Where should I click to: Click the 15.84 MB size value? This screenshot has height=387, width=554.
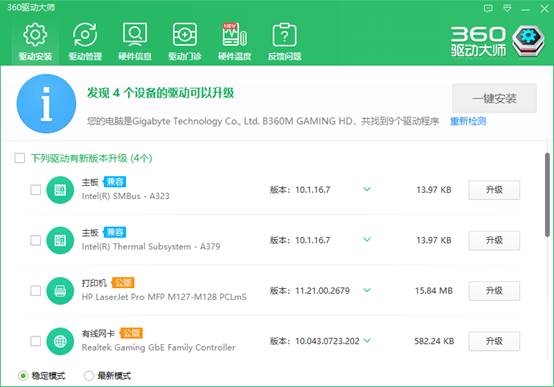434,291
